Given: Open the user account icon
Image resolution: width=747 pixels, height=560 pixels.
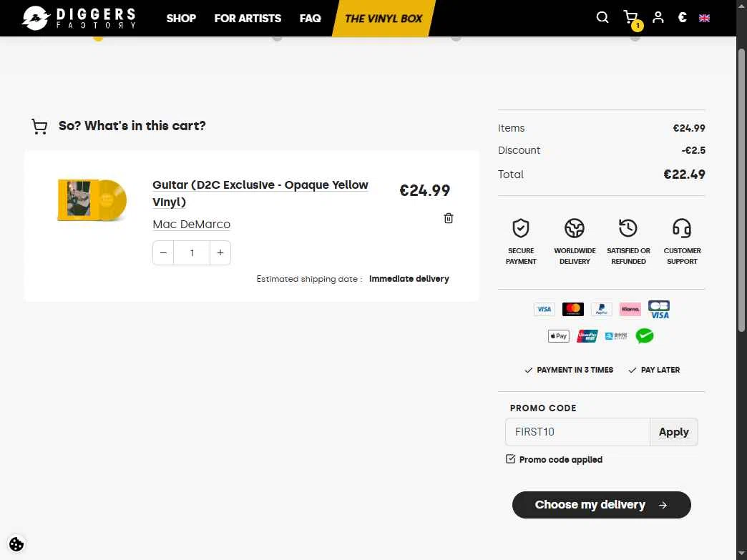Looking at the screenshot, I should [658, 18].
